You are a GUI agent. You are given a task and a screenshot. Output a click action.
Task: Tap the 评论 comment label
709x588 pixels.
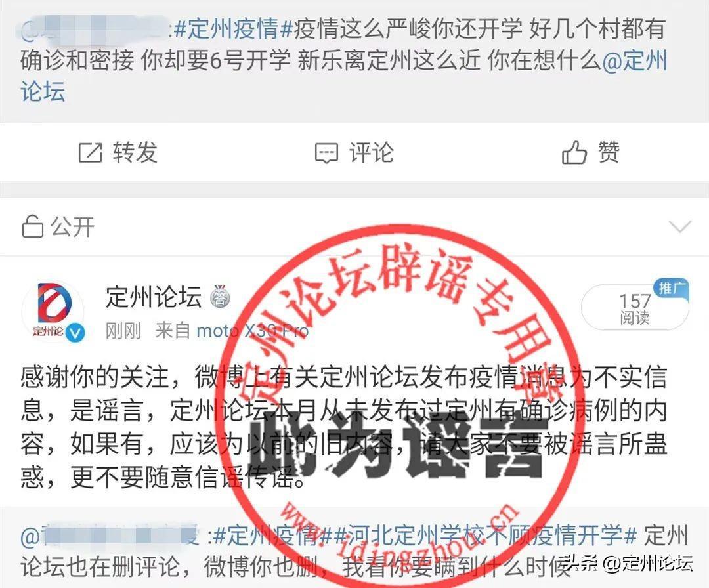371,152
